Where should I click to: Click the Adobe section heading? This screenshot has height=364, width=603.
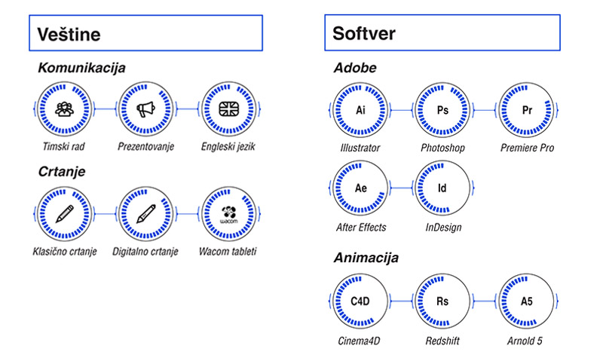point(355,68)
